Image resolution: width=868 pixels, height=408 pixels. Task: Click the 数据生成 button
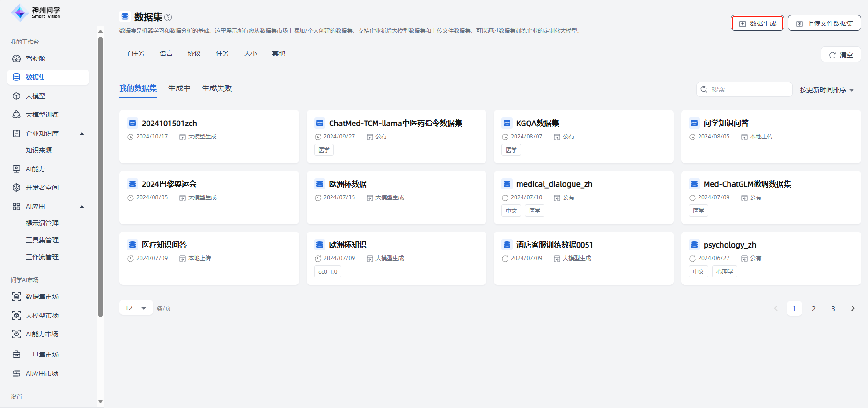pyautogui.click(x=758, y=23)
